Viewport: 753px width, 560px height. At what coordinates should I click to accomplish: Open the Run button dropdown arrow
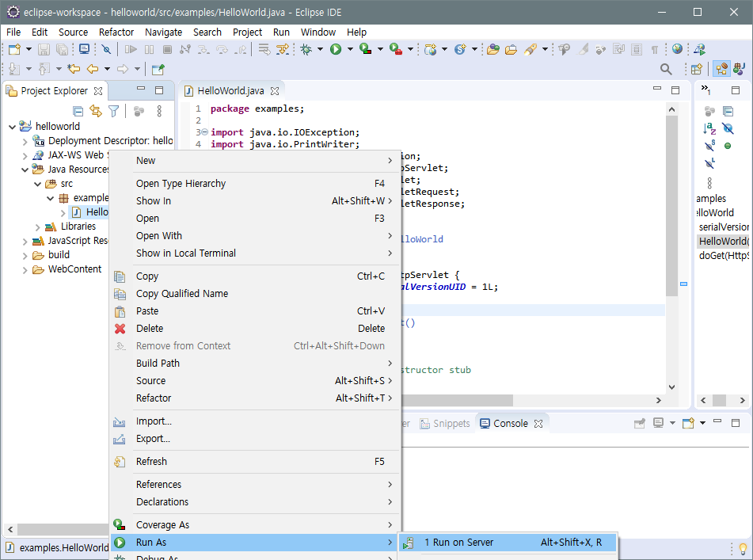click(x=350, y=49)
